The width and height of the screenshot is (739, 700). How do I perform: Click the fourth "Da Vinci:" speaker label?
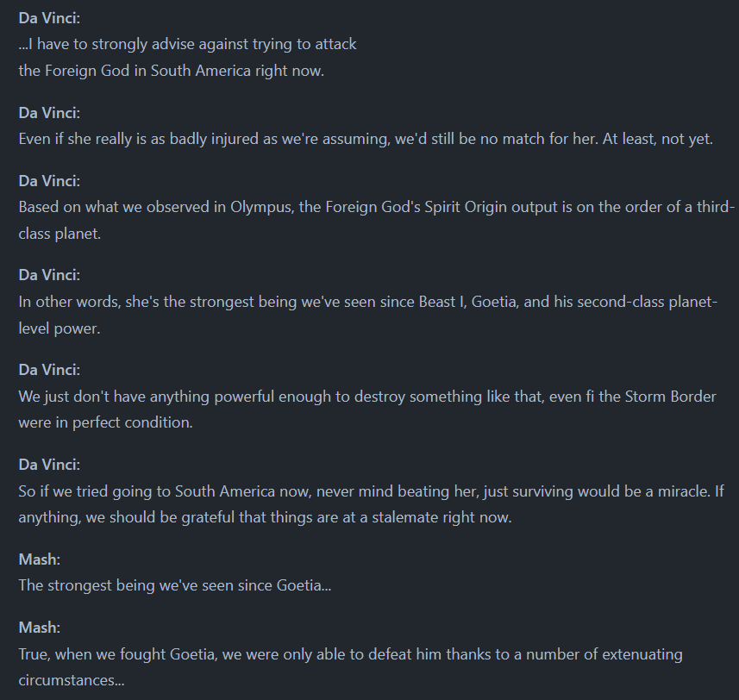[x=49, y=275]
